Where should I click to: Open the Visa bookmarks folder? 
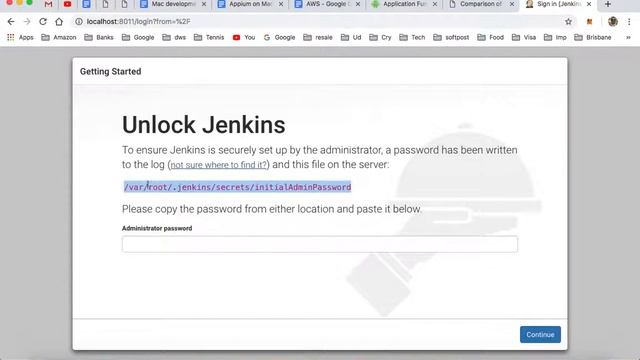(524, 37)
